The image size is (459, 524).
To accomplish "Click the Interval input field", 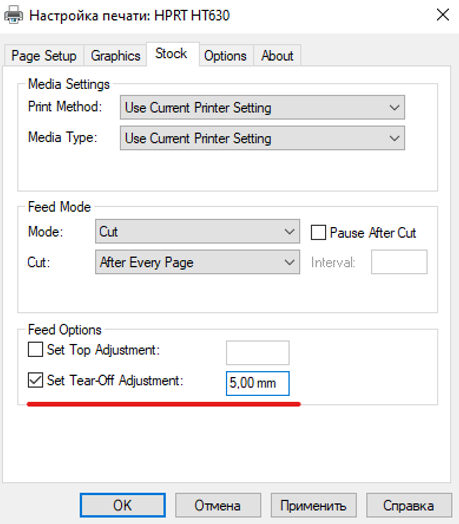I will pyautogui.click(x=399, y=262).
